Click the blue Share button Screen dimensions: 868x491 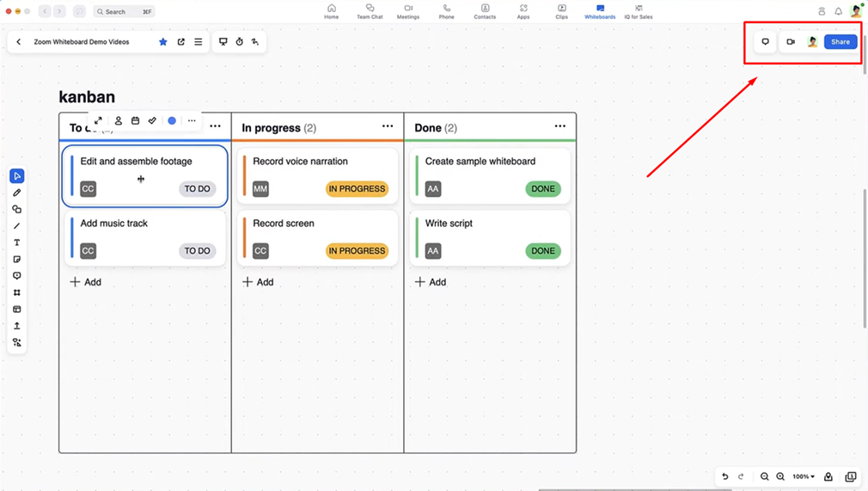click(x=840, y=41)
